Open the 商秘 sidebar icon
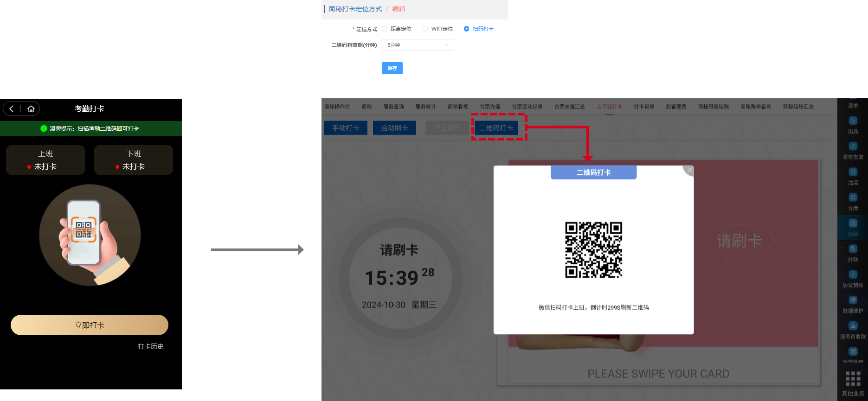Screen dimensions: 868x401 [853, 223]
